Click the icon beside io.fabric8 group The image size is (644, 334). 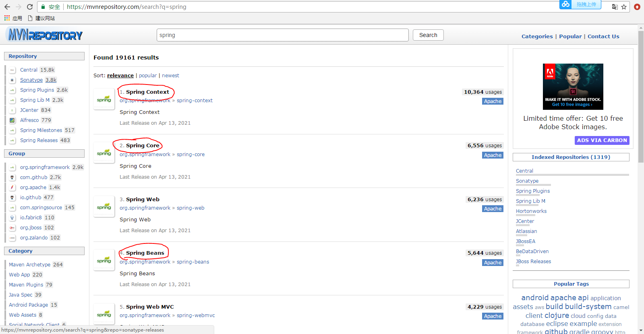pyautogui.click(x=12, y=218)
